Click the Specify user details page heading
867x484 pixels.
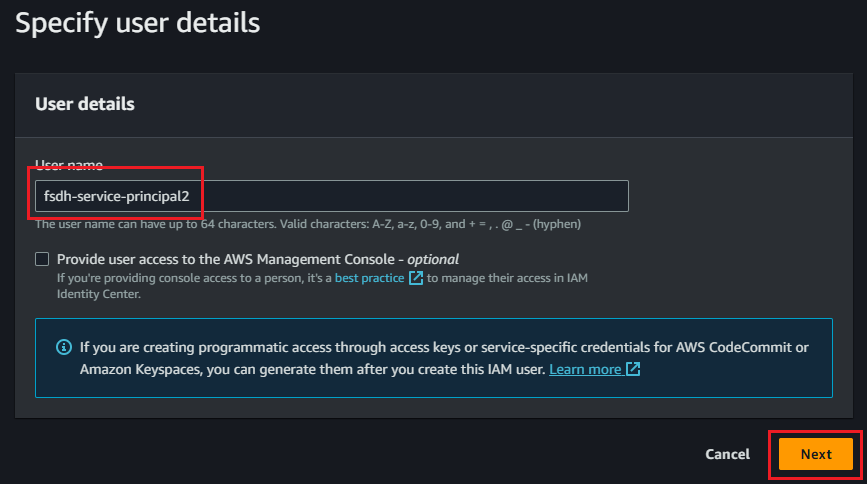click(137, 22)
